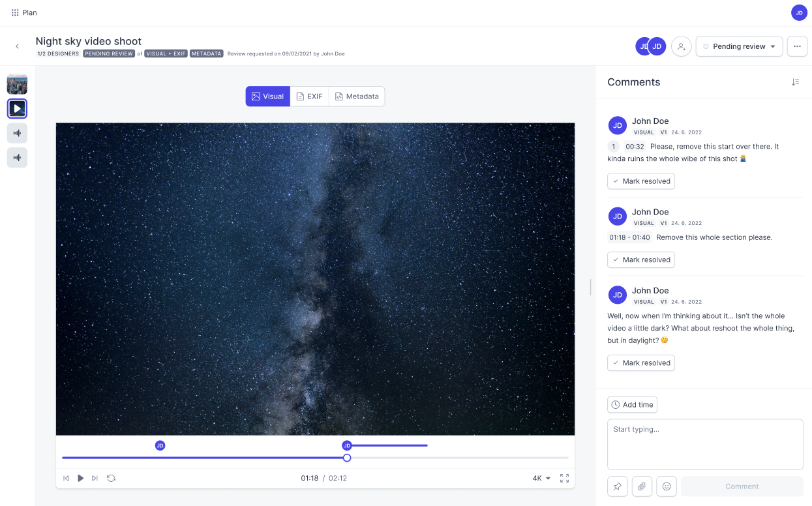Click the attach file paperclip icon
The height and width of the screenshot is (506, 812).
tap(642, 486)
